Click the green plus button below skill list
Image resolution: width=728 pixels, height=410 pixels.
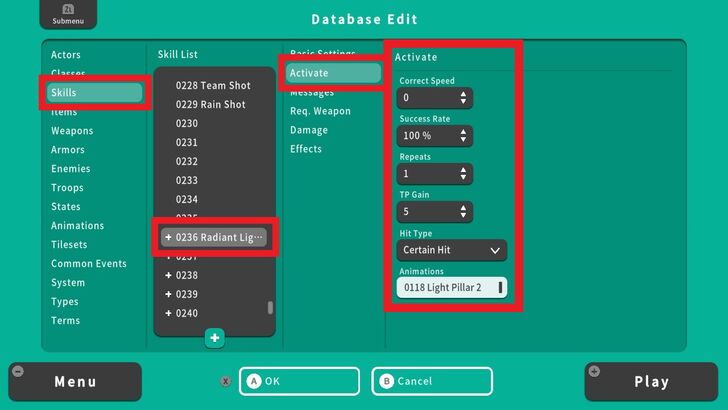[x=215, y=338]
